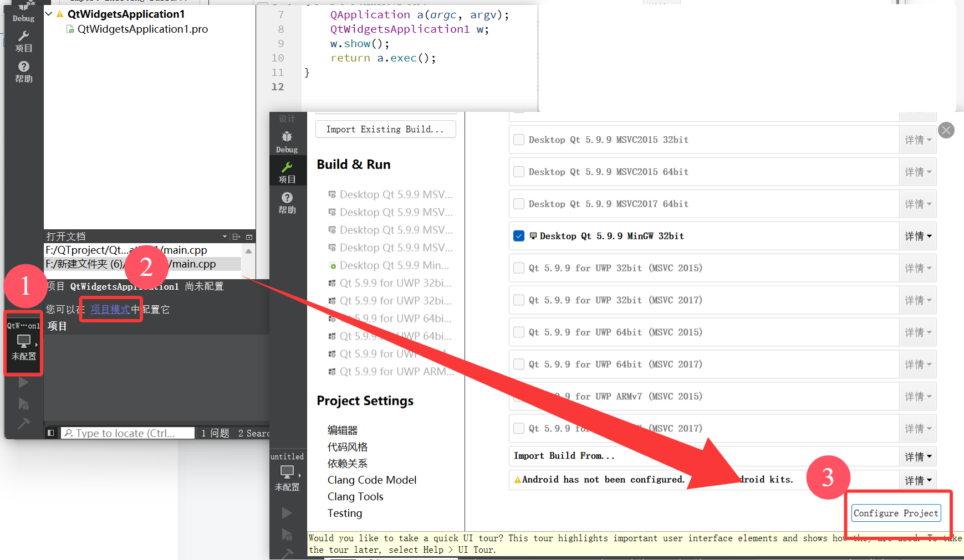Expand 详情 for Import Build From

pyautogui.click(x=918, y=456)
